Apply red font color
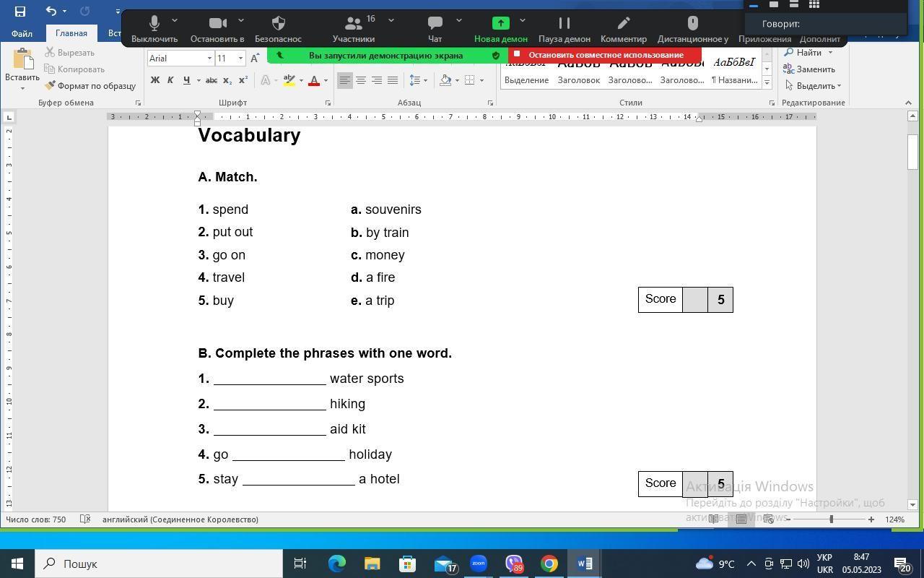The height and width of the screenshot is (578, 924). (x=314, y=80)
